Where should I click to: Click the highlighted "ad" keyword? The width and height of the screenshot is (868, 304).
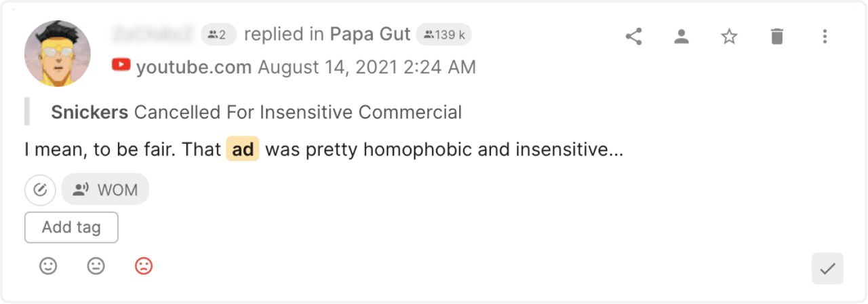(243, 149)
